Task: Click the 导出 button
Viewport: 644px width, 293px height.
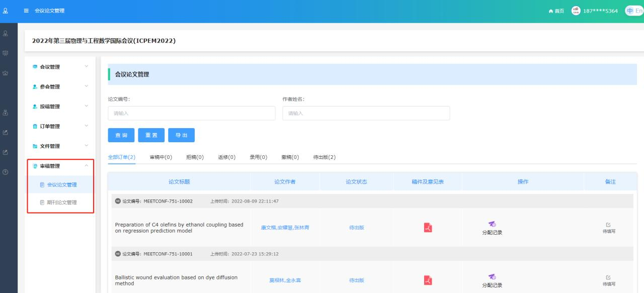Action: 181,135
